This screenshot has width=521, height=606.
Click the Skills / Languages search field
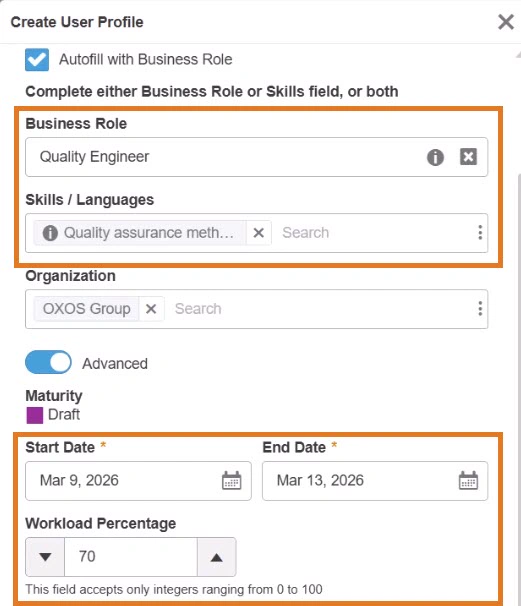tap(373, 233)
